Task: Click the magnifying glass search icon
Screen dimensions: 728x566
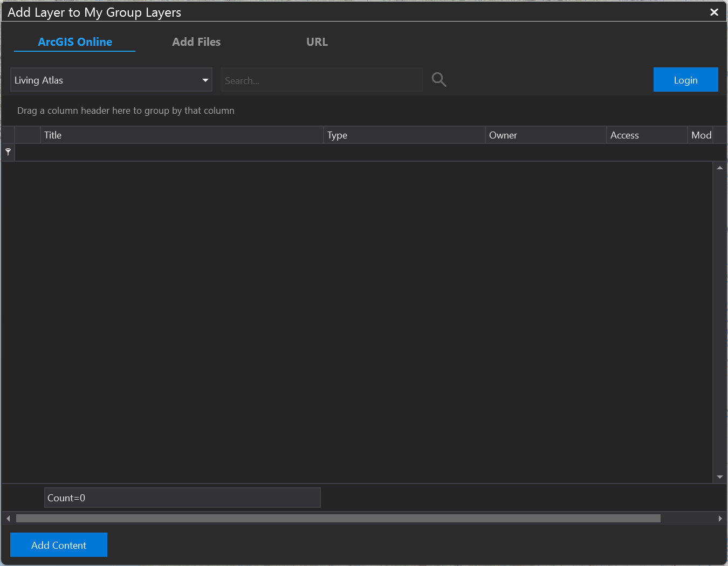Action: pyautogui.click(x=439, y=80)
